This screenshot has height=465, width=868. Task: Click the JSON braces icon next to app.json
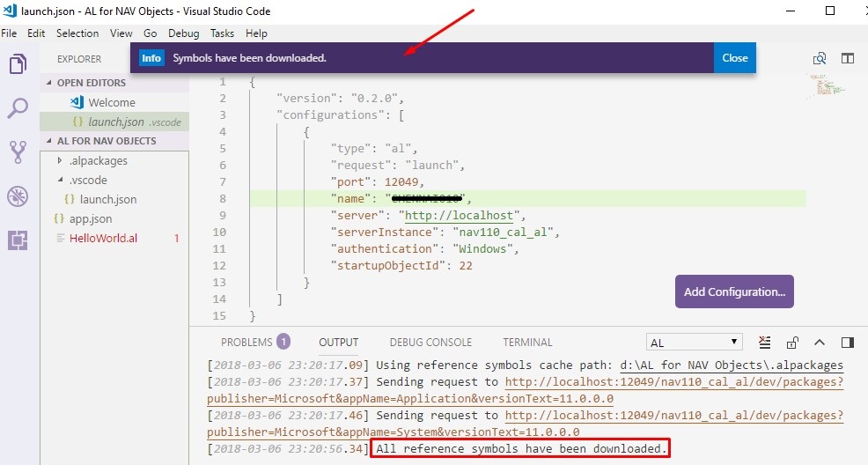click(x=59, y=218)
